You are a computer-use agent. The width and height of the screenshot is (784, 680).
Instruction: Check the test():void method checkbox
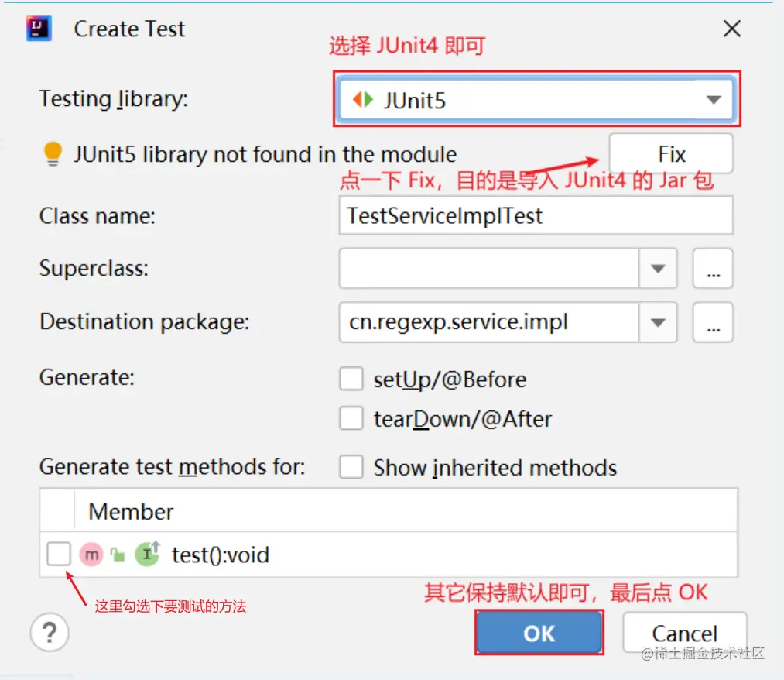coord(59,554)
